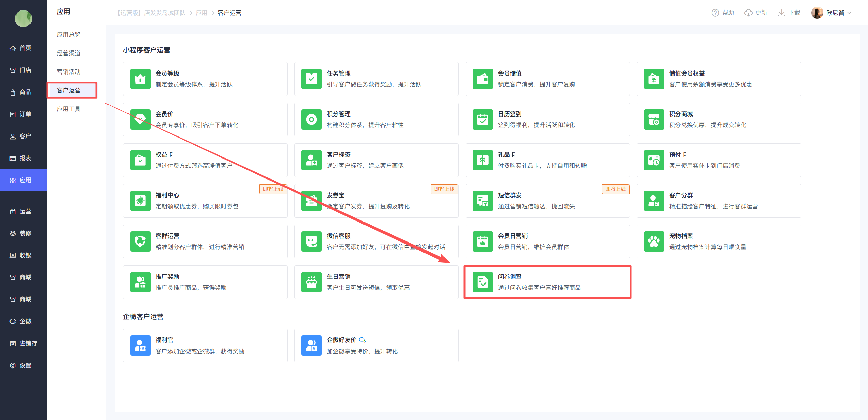The image size is (868, 420).
Task: Click the 应用 breadcrumb link
Action: tap(202, 13)
